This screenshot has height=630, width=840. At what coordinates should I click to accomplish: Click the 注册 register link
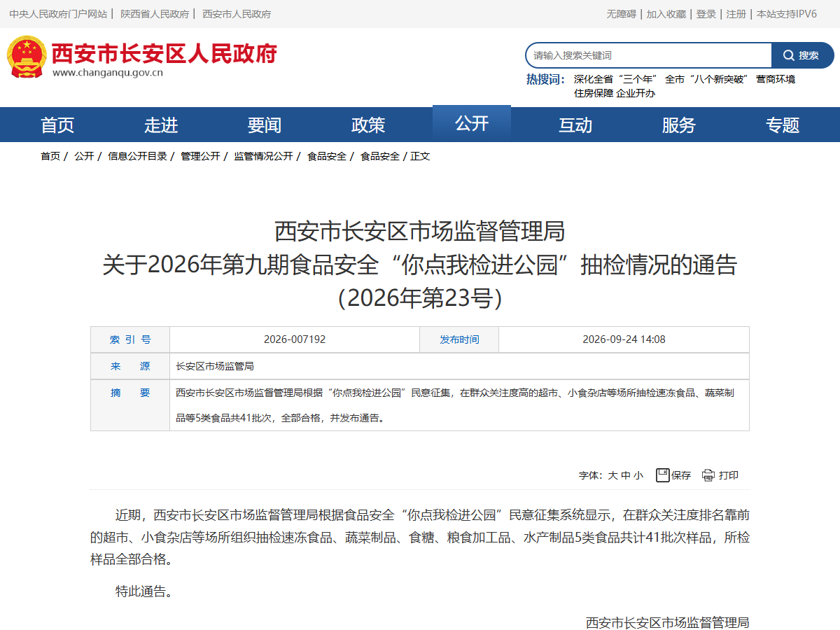pos(736,14)
